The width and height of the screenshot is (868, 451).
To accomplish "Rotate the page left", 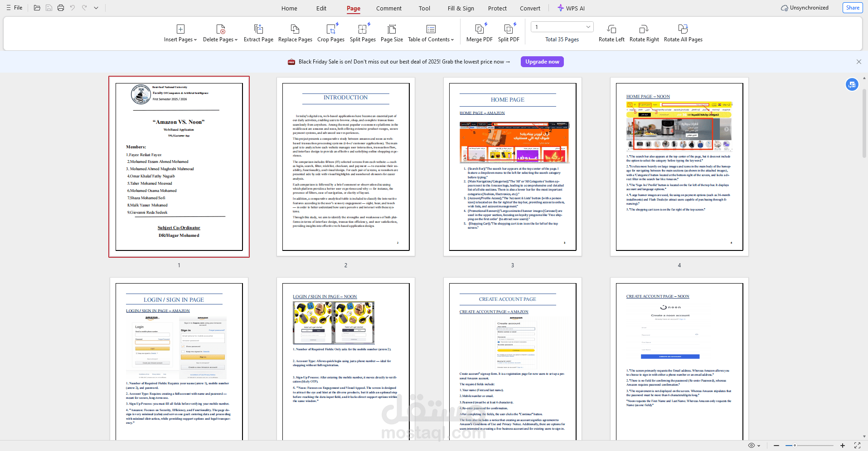I will 611,33.
